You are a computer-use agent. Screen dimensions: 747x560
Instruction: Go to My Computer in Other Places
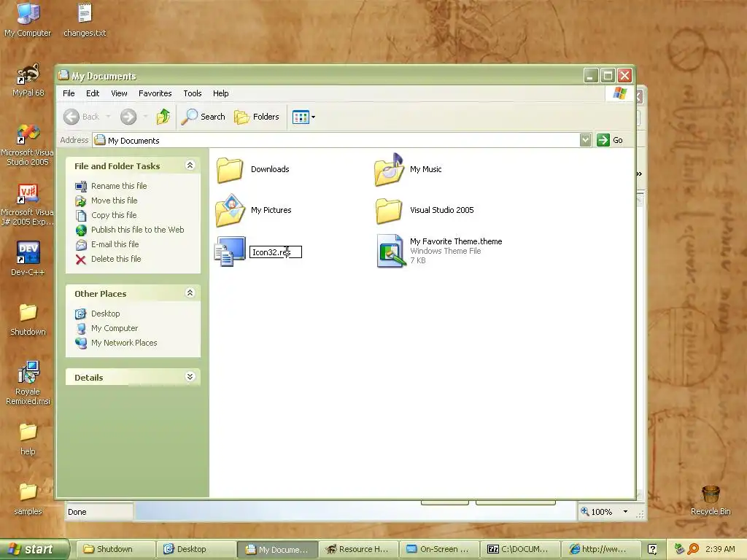[x=115, y=328]
